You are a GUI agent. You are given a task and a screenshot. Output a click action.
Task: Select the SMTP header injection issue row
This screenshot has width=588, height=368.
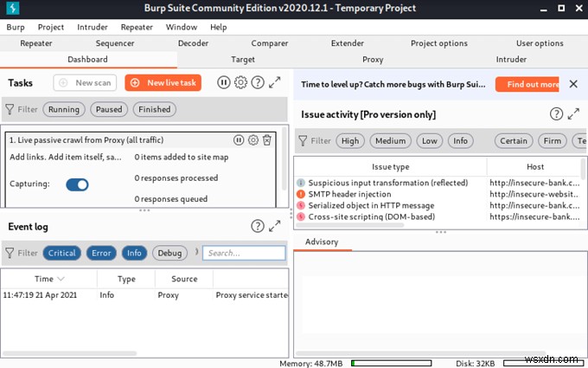click(x=438, y=194)
